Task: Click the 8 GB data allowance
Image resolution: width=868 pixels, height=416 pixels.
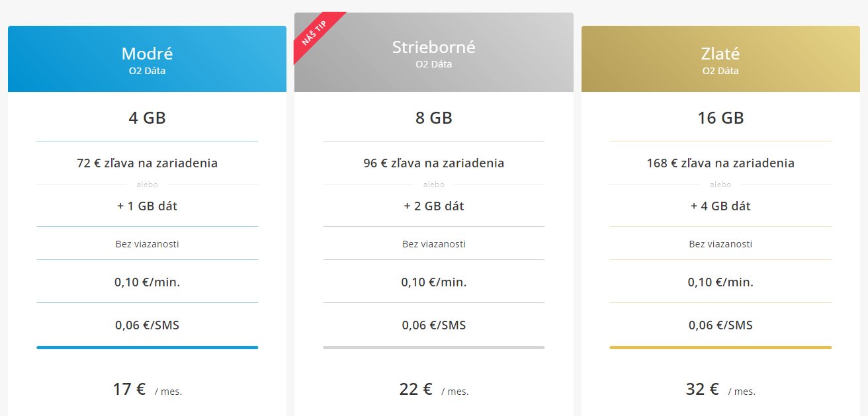Action: tap(434, 118)
